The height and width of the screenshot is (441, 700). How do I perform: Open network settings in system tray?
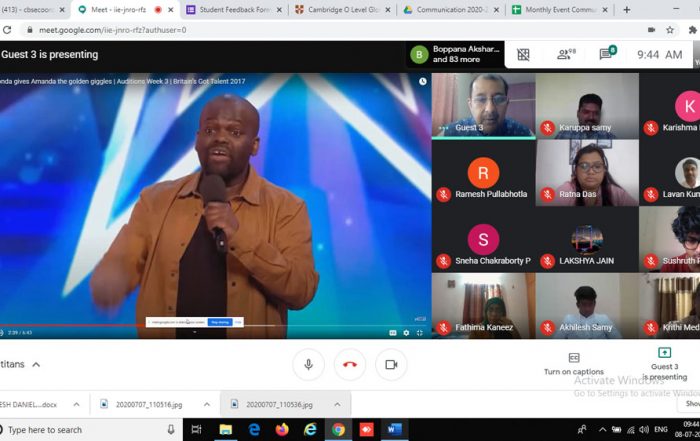pos(630,430)
